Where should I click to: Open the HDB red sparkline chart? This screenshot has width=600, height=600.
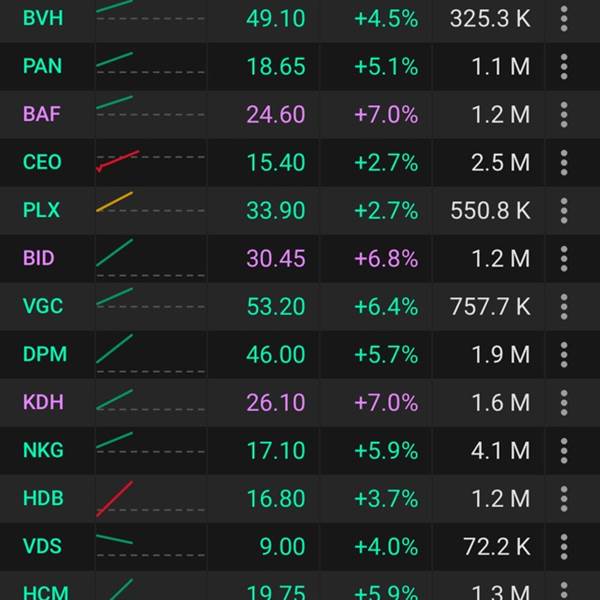(150, 499)
